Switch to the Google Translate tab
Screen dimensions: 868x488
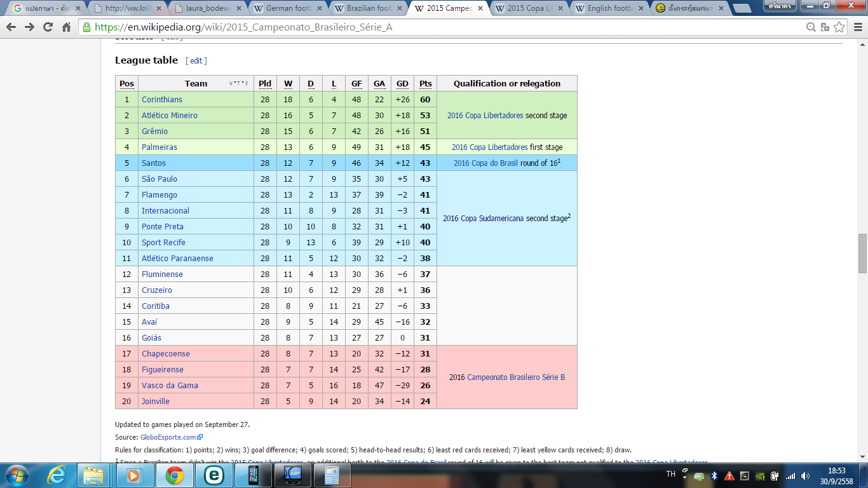point(46,8)
